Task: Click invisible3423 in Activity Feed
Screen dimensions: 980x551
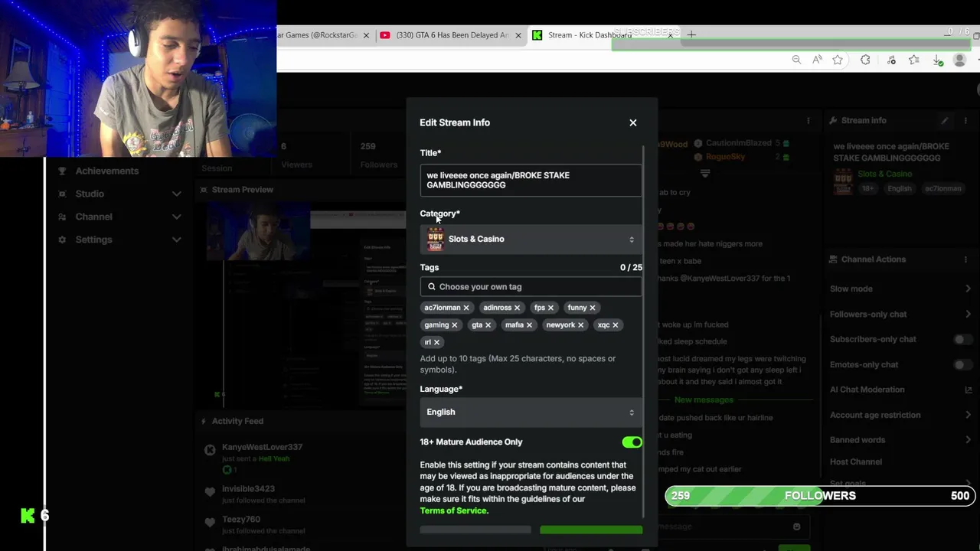Action: (x=248, y=489)
